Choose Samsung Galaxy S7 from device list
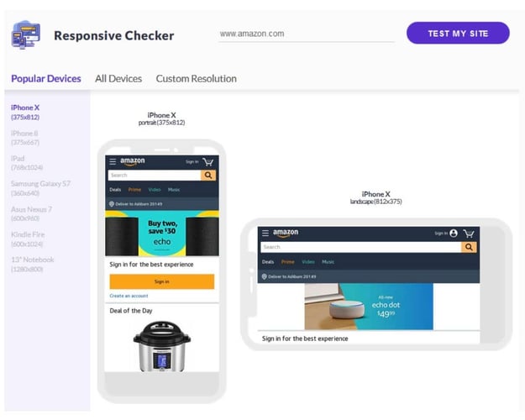 [x=40, y=188]
